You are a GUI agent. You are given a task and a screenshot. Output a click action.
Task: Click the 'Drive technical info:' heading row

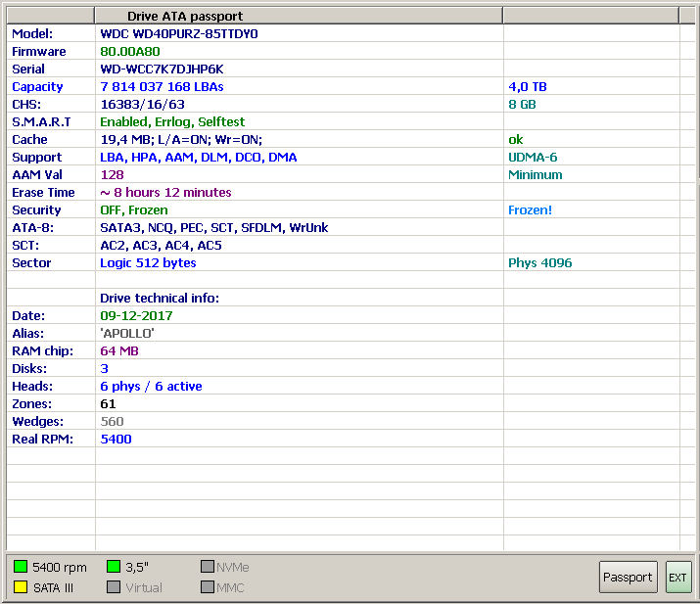(160, 299)
